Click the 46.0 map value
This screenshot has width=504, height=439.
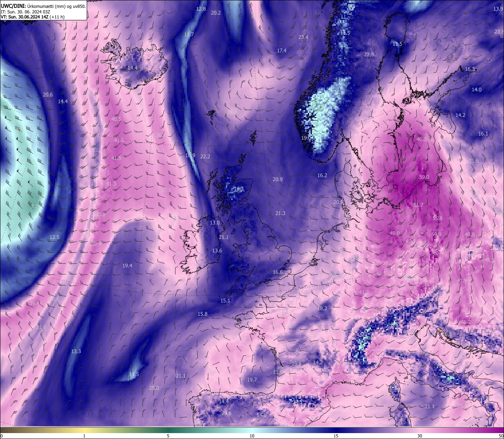pos(421,139)
